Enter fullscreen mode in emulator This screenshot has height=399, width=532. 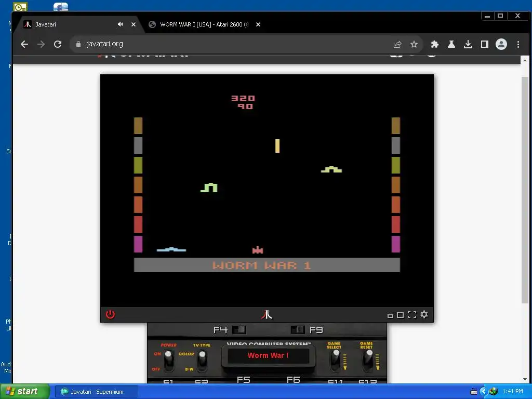pyautogui.click(x=412, y=315)
